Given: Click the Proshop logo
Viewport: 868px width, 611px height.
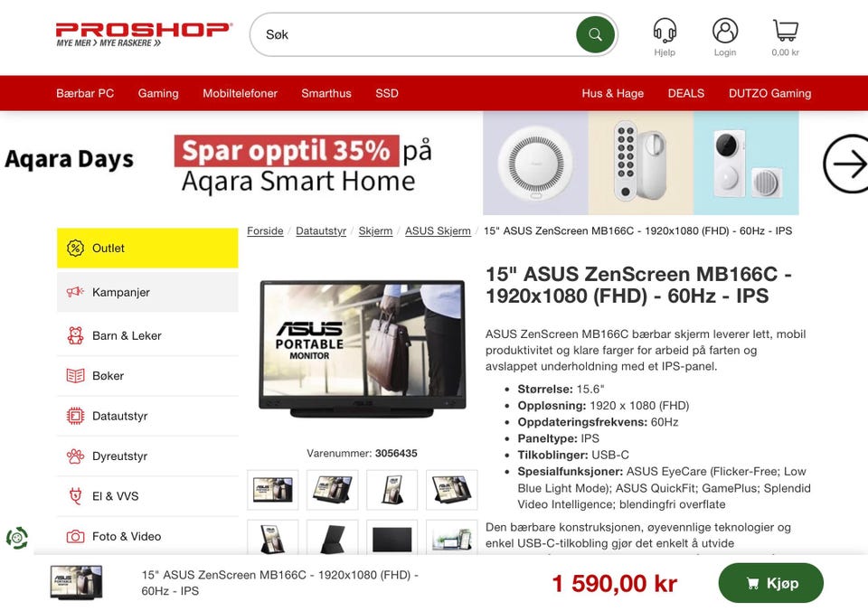Looking at the screenshot, I should point(144,34).
